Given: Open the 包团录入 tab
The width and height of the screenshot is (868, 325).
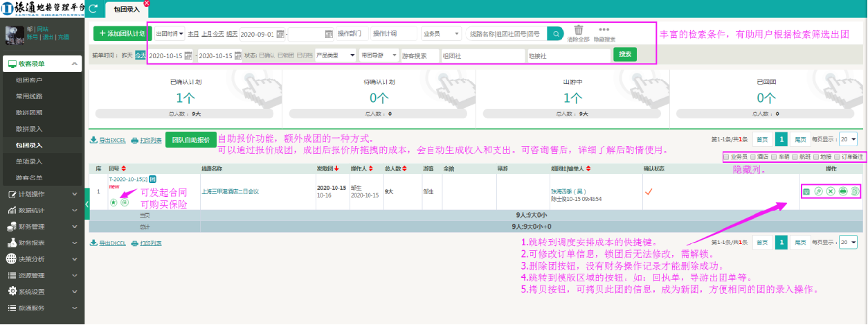Looking at the screenshot, I should [127, 10].
